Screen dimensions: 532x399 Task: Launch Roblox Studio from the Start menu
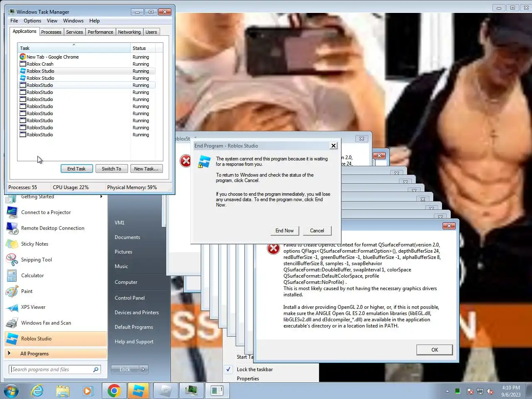[x=56, y=339]
